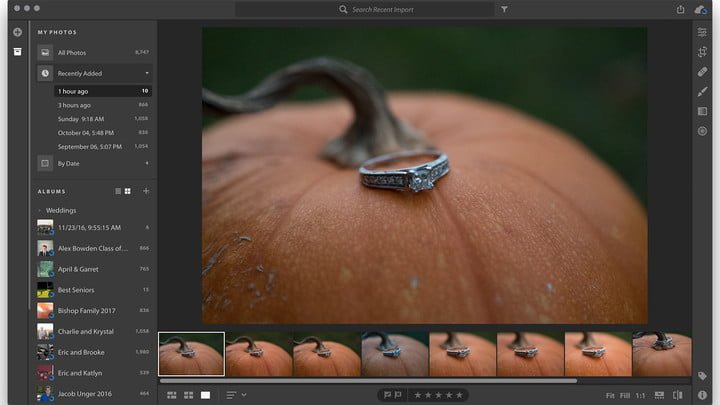This screenshot has width=720, height=405.
Task: Select the Brush tool icon
Action: [x=702, y=92]
